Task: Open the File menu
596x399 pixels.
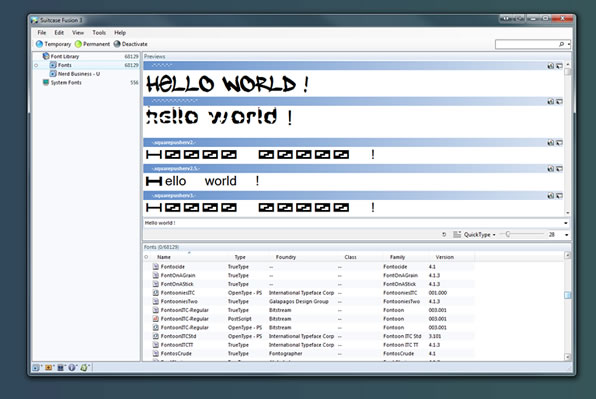Action: point(42,33)
